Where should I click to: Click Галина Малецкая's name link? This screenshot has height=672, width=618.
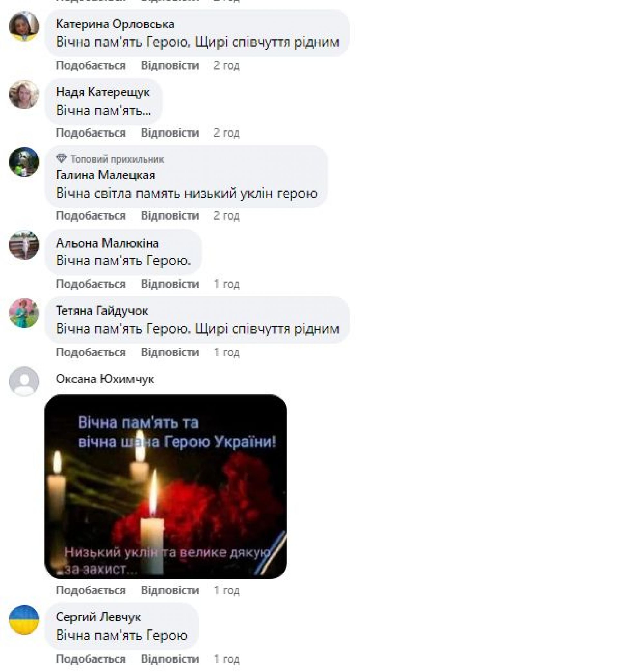tap(106, 175)
